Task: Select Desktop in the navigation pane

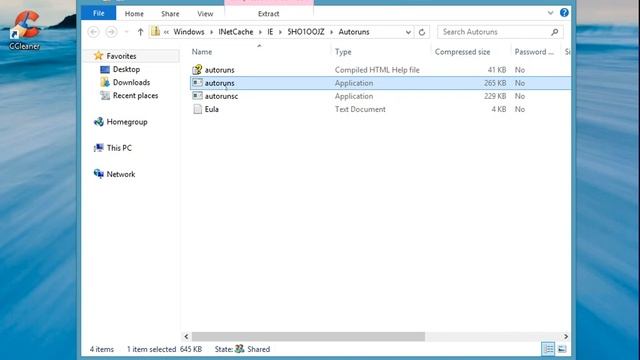Action: tap(126, 69)
